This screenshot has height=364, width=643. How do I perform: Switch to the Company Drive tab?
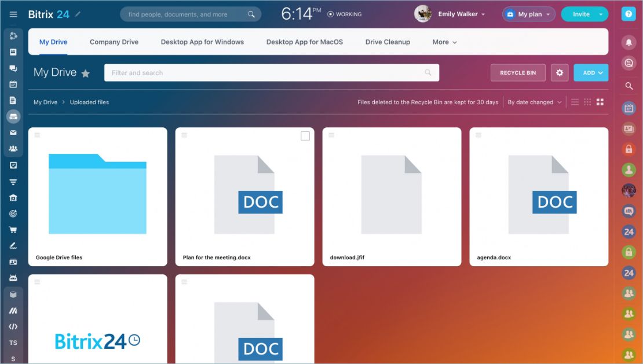(x=114, y=42)
